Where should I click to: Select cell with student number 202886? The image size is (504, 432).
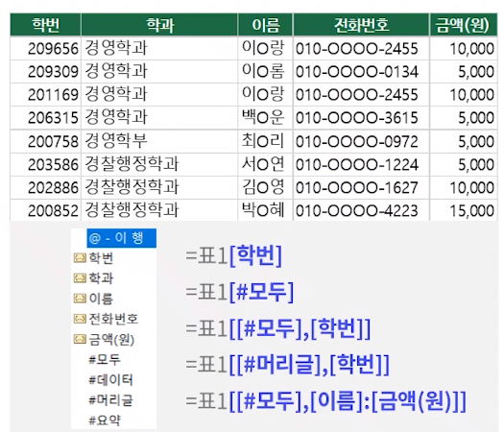(x=46, y=188)
